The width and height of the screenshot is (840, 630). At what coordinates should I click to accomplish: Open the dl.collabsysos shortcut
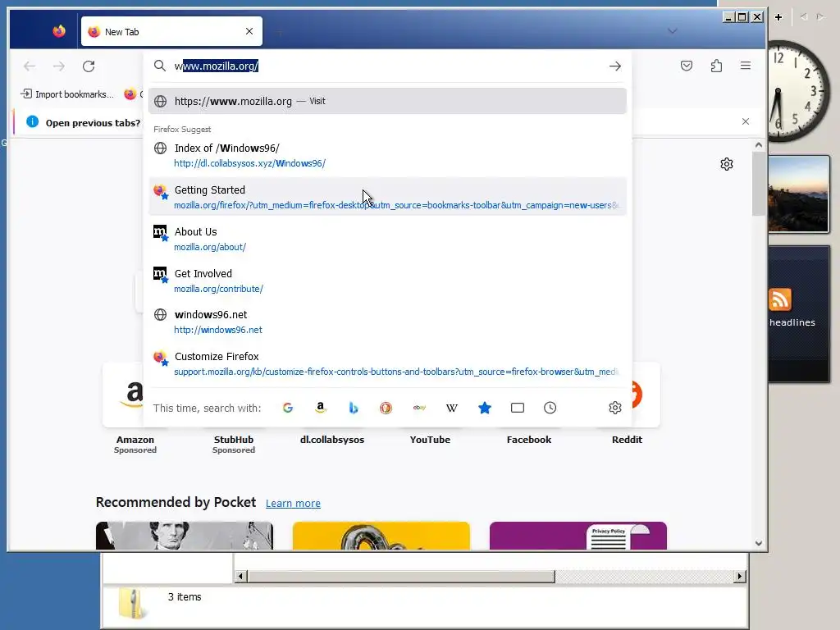click(x=331, y=440)
